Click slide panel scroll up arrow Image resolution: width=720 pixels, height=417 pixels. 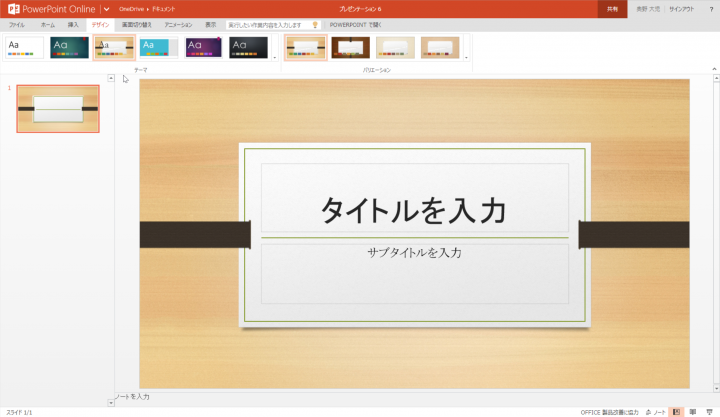pyautogui.click(x=111, y=78)
